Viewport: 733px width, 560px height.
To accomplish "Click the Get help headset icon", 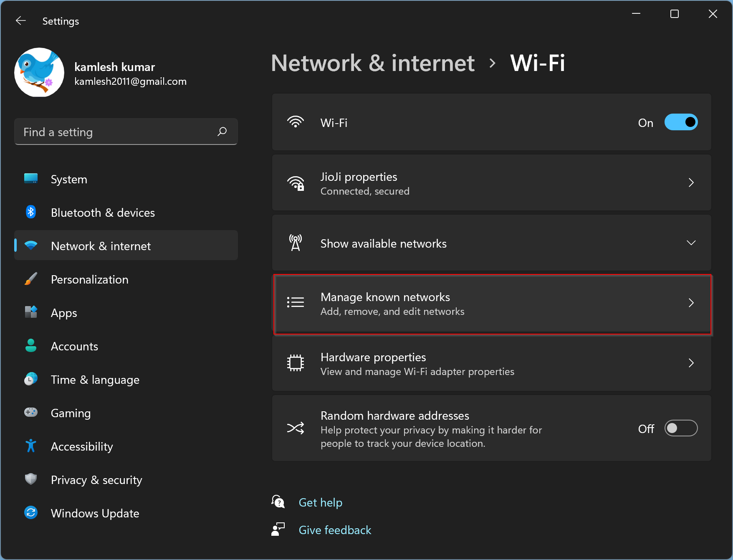I will (278, 502).
